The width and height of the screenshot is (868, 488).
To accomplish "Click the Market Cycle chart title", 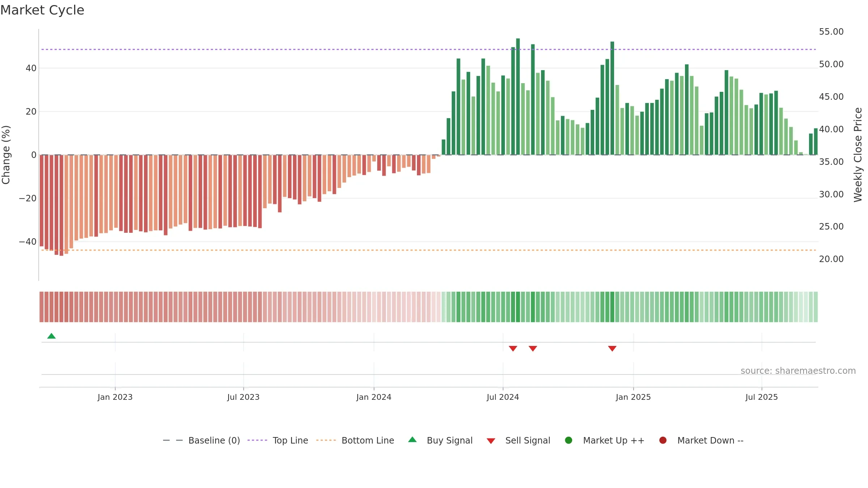I will click(x=42, y=10).
